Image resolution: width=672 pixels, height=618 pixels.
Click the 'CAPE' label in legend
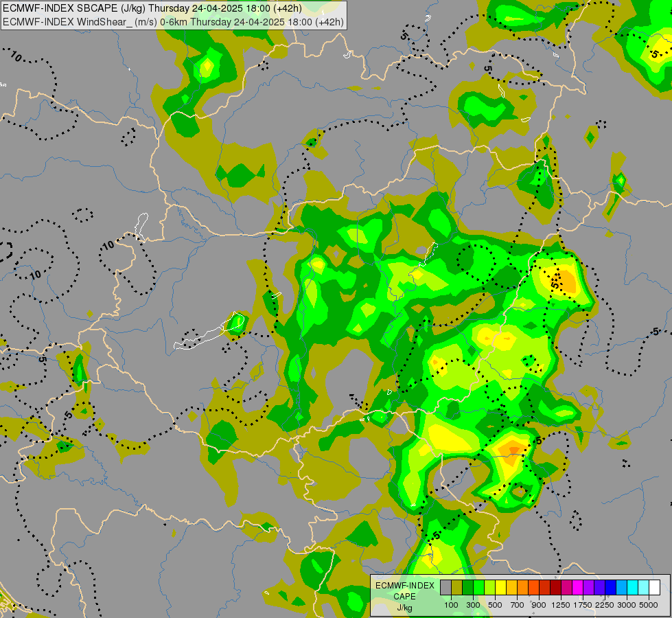[x=404, y=597]
